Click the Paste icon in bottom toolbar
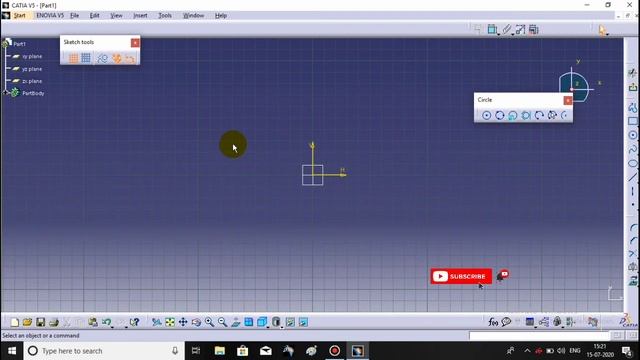The width and height of the screenshot is (640, 360). (x=93, y=322)
